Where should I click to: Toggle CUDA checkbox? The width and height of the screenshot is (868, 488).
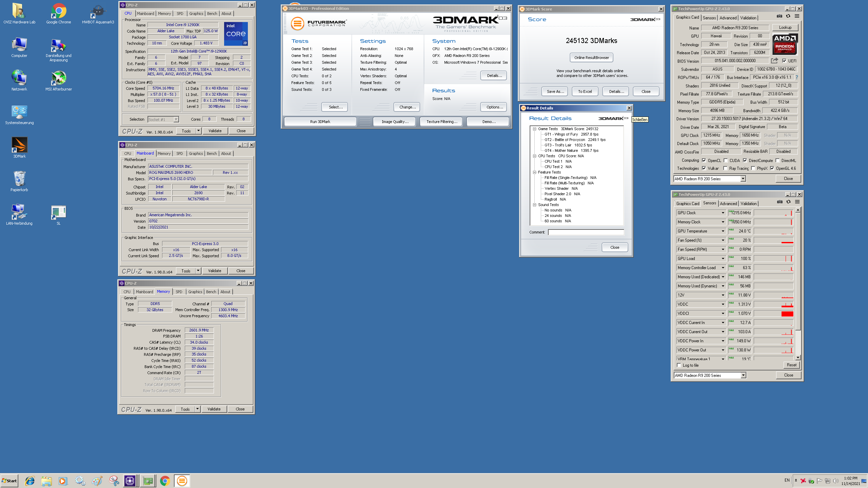pos(726,161)
